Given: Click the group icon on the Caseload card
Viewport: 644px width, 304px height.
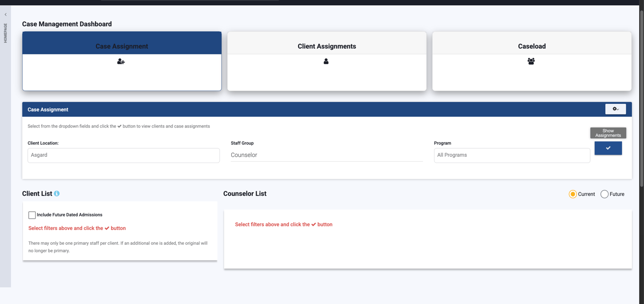Looking at the screenshot, I should pyautogui.click(x=531, y=61).
